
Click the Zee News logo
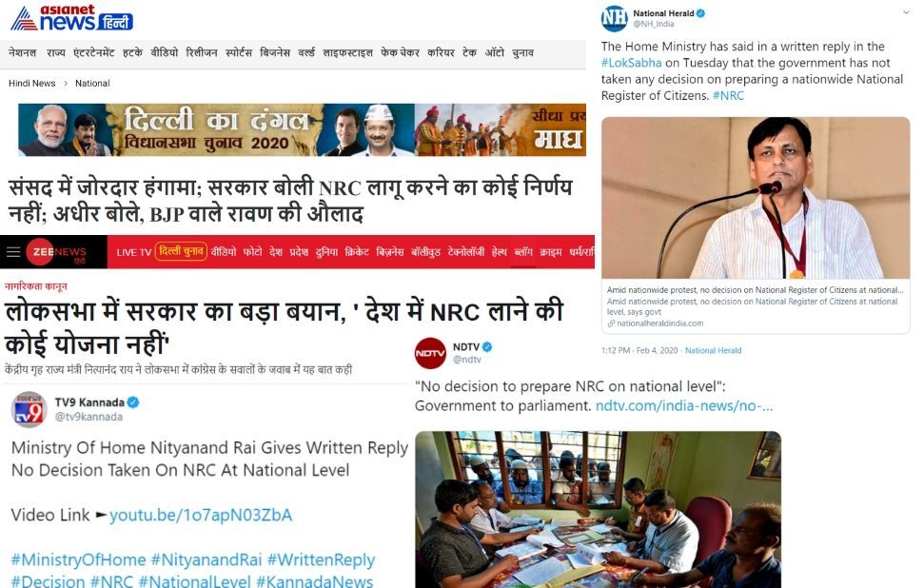point(58,252)
